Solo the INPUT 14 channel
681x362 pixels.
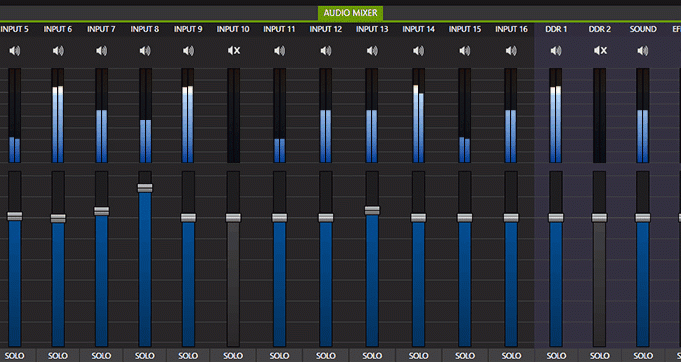point(419,355)
